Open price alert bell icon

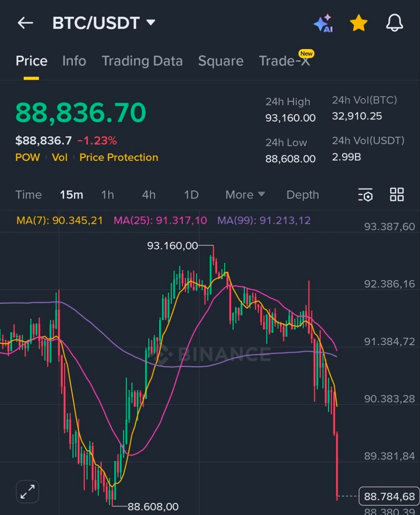click(x=394, y=23)
